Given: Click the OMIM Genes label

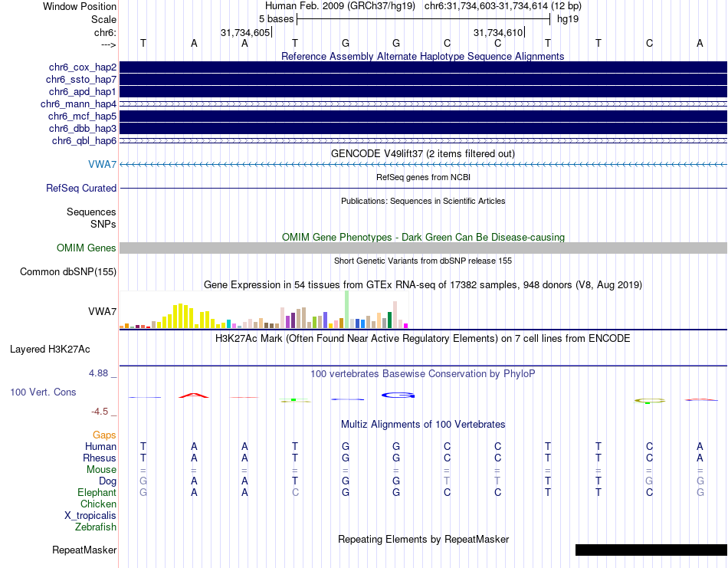Looking at the screenshot, I should point(87,248).
